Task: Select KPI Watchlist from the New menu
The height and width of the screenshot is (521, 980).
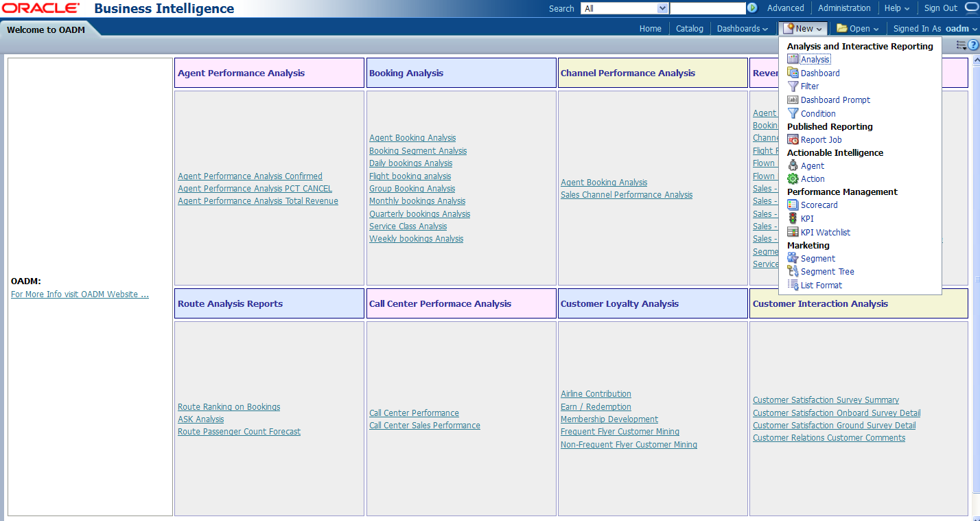Action: (x=825, y=232)
